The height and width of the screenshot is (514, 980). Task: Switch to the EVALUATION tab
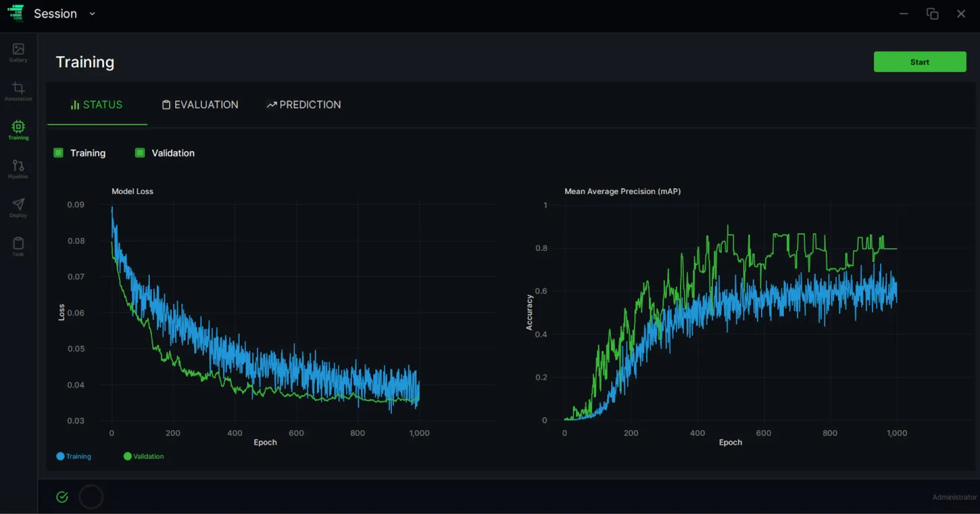click(200, 105)
